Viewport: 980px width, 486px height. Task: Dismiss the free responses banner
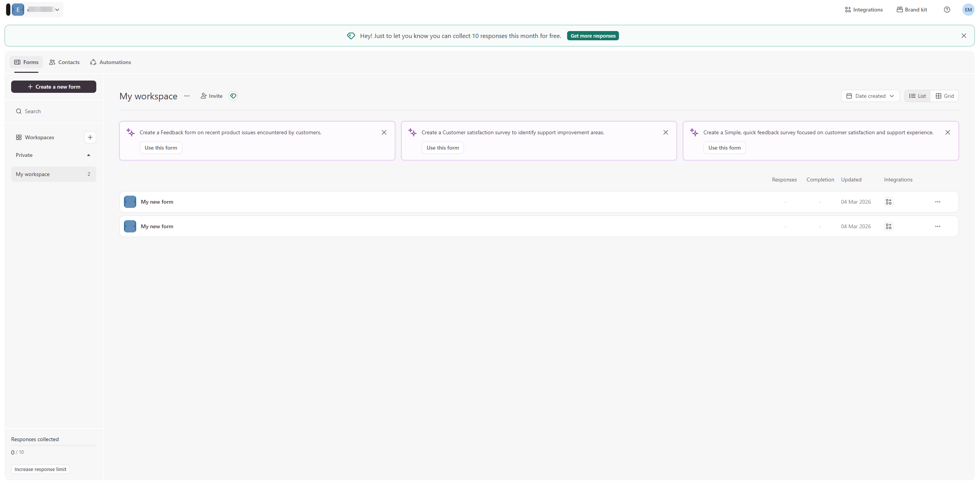964,36
